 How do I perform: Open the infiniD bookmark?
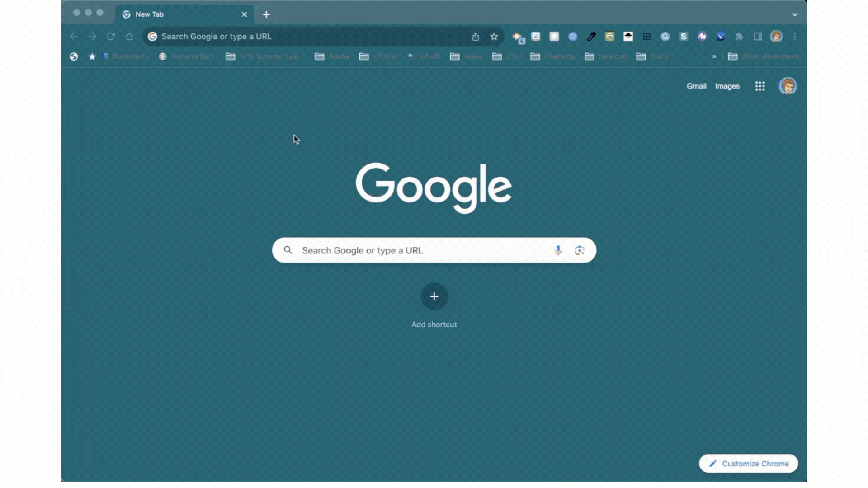click(x=424, y=56)
